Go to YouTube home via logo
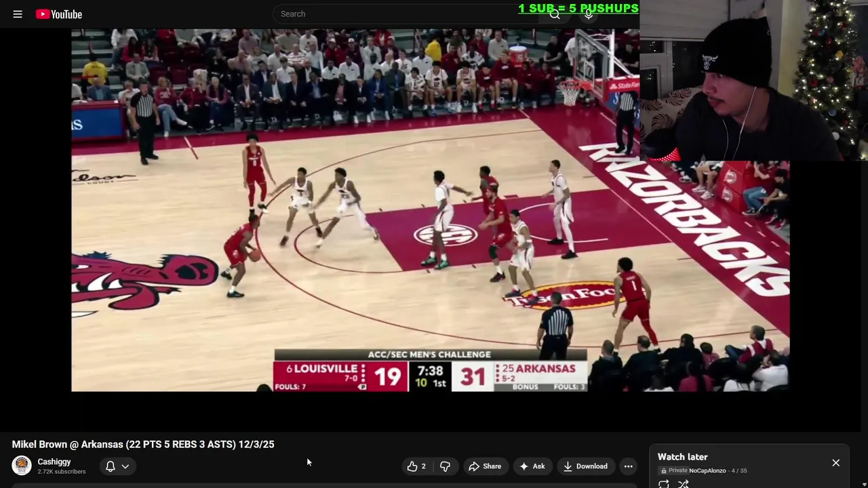This screenshot has height=488, width=868. coord(59,14)
